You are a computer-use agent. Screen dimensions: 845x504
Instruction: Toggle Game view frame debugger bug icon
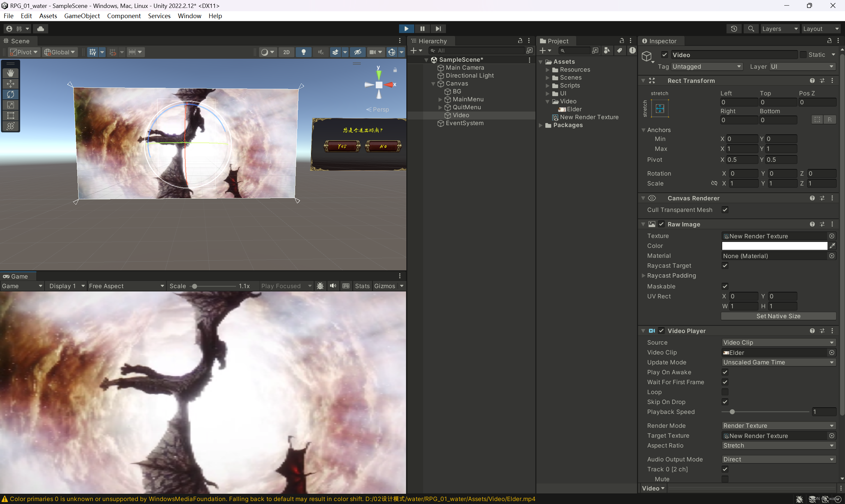(x=320, y=286)
